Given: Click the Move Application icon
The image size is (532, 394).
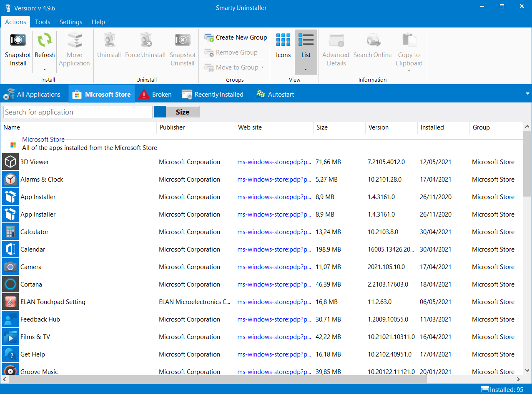Looking at the screenshot, I should tap(75, 40).
